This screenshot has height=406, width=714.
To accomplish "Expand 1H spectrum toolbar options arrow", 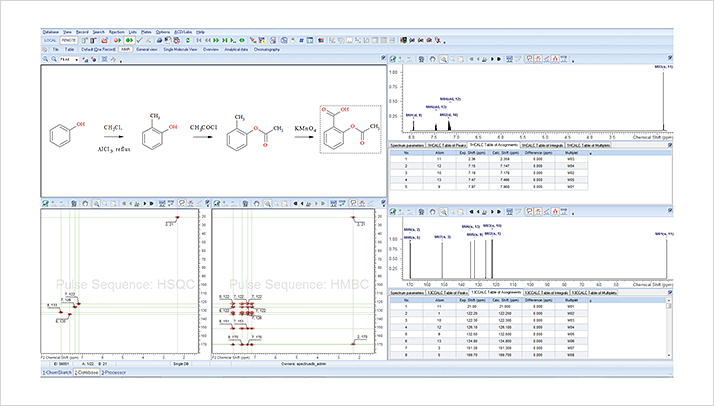I will 573,61.
